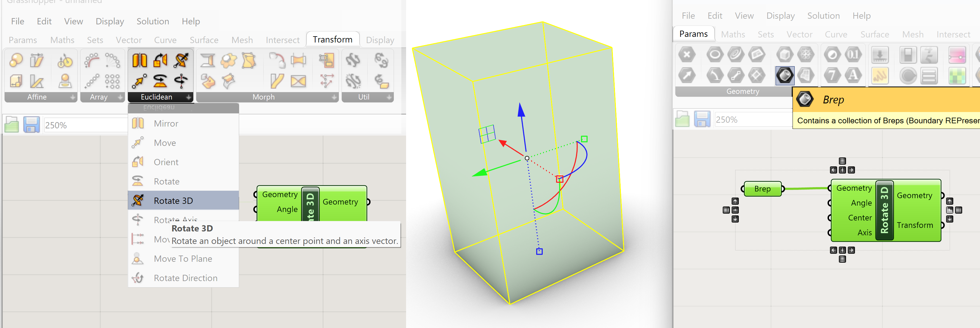Save file in the left Grasshopper window
This screenshot has height=328, width=980.
31,125
